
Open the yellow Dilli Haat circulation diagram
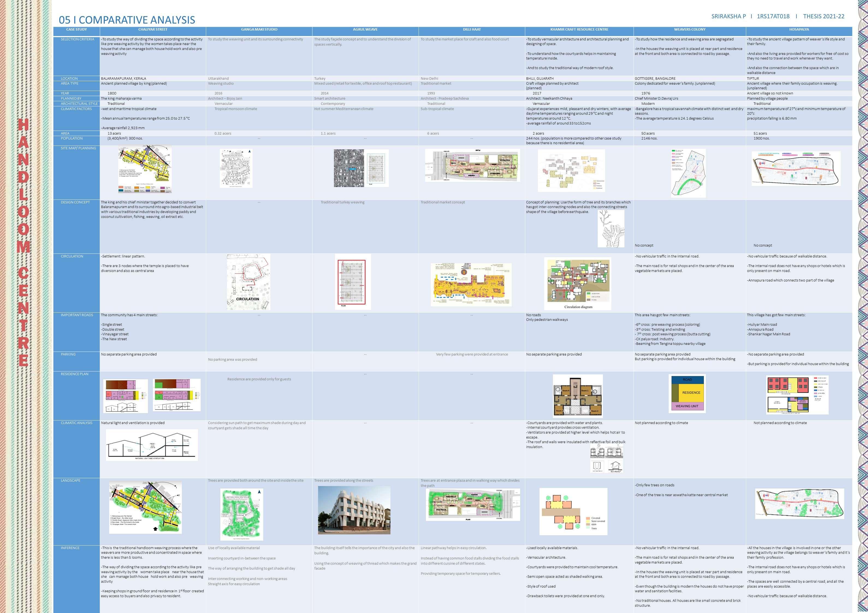[471, 284]
